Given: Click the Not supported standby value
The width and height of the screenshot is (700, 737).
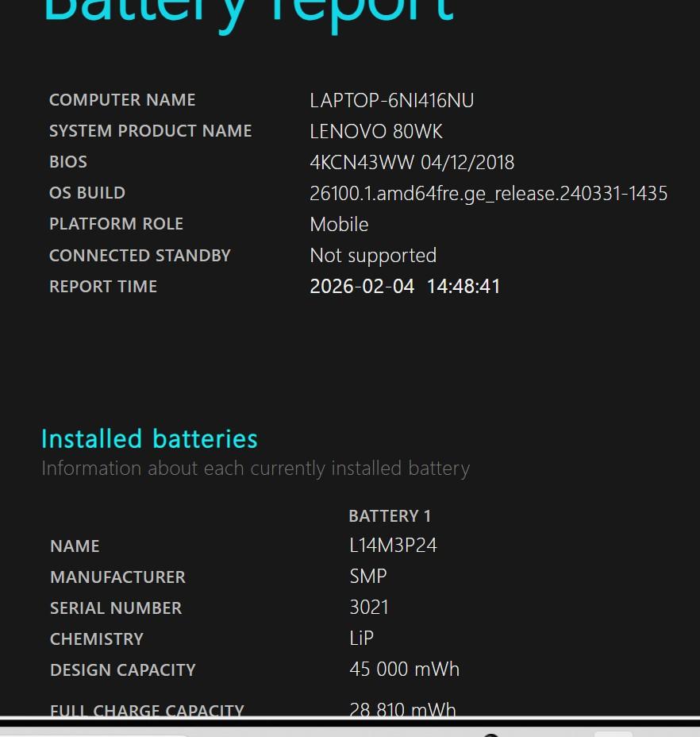Looking at the screenshot, I should coord(373,256).
